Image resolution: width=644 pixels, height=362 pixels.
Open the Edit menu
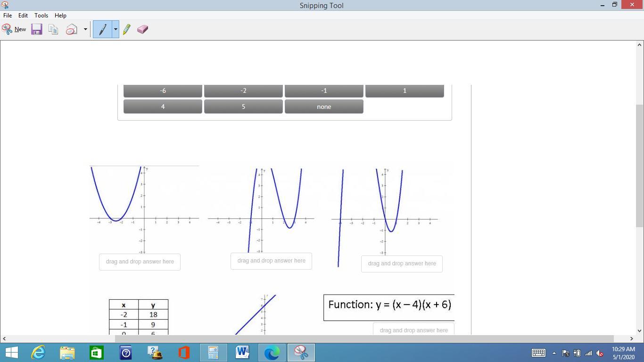tap(23, 16)
